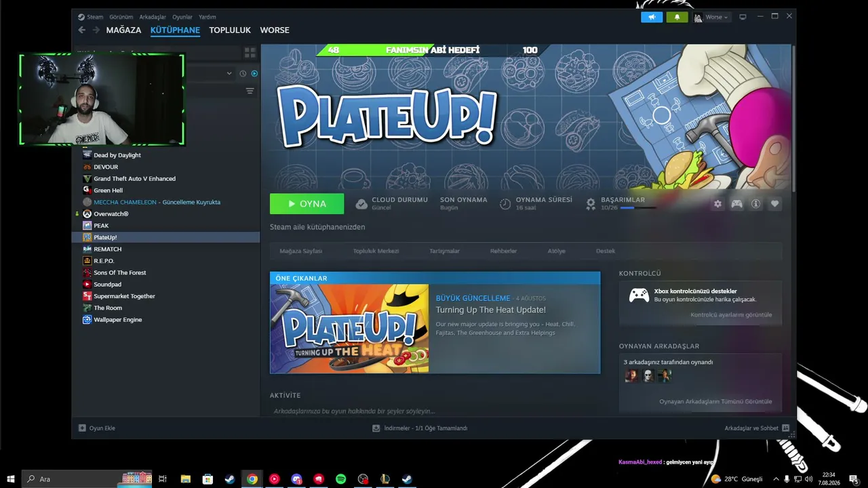Click the green OYNA play button
868x488 pixels.
click(307, 203)
